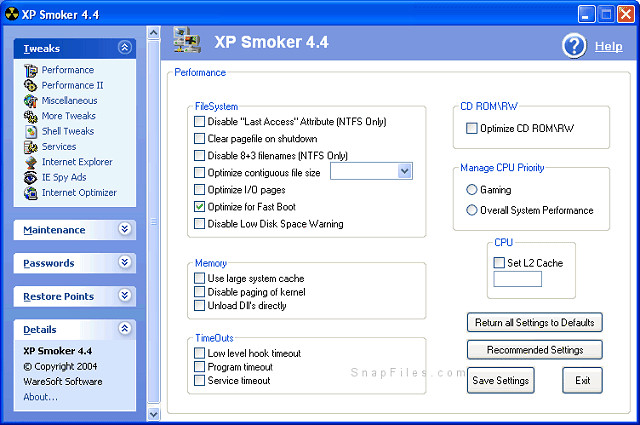
Task: Open the Help link
Action: (x=609, y=47)
